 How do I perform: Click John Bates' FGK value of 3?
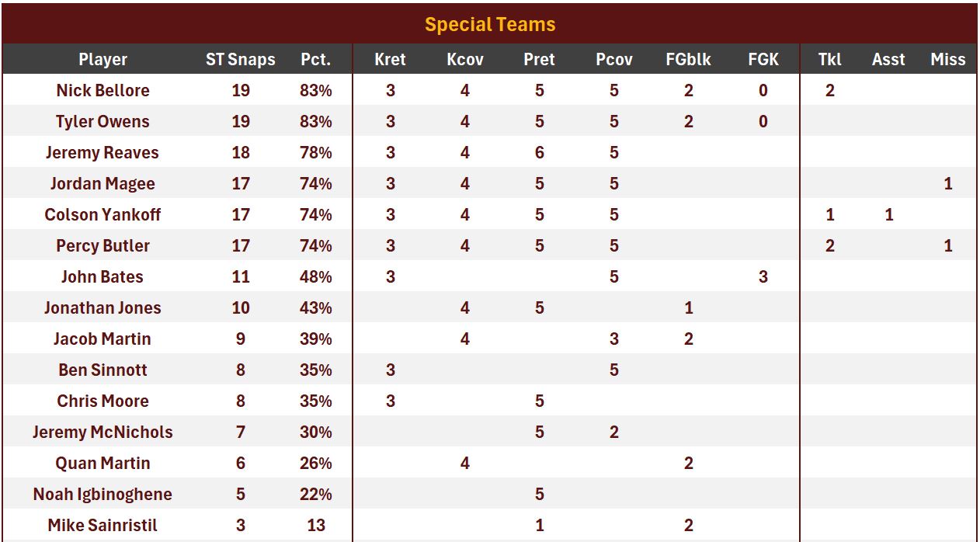click(763, 276)
